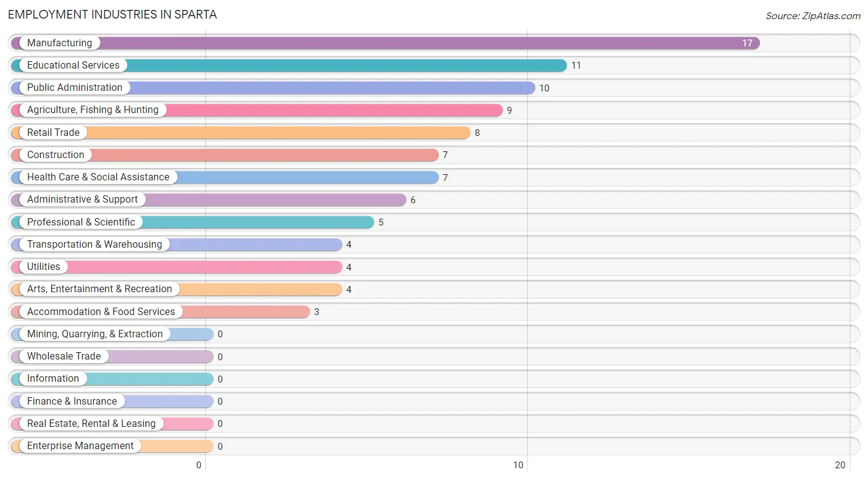The width and height of the screenshot is (868, 480).
Task: Select Real Estate, Rental & Leasing label
Action: tap(91, 423)
